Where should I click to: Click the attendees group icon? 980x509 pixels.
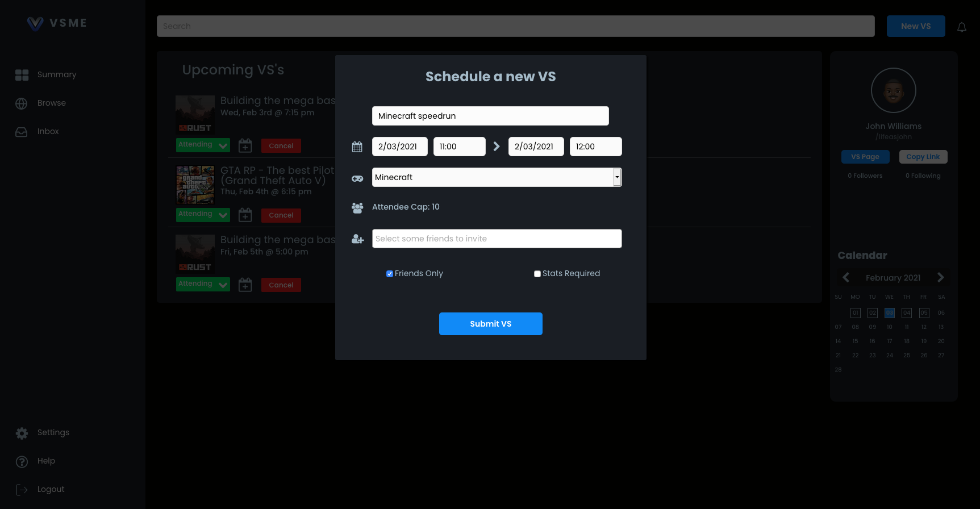pyautogui.click(x=357, y=208)
